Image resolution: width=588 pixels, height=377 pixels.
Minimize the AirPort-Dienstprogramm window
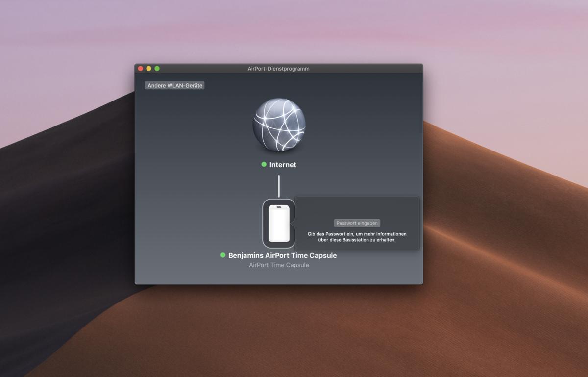(149, 69)
